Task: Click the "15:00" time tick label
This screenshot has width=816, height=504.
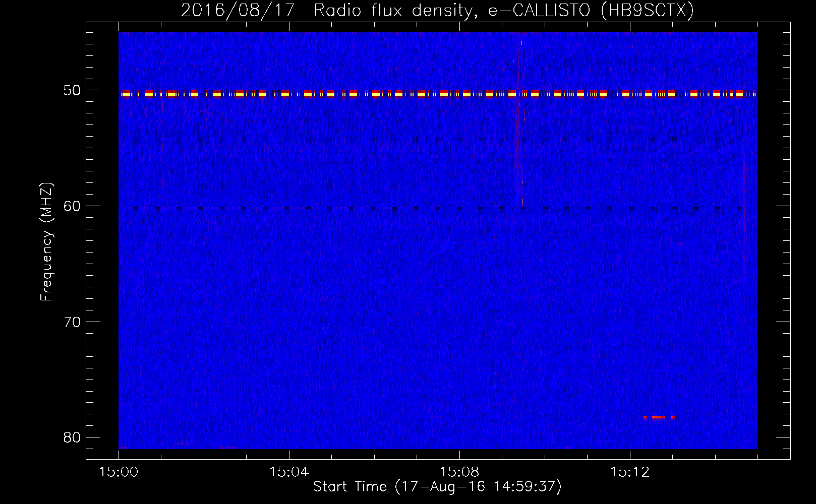Action: point(119,472)
